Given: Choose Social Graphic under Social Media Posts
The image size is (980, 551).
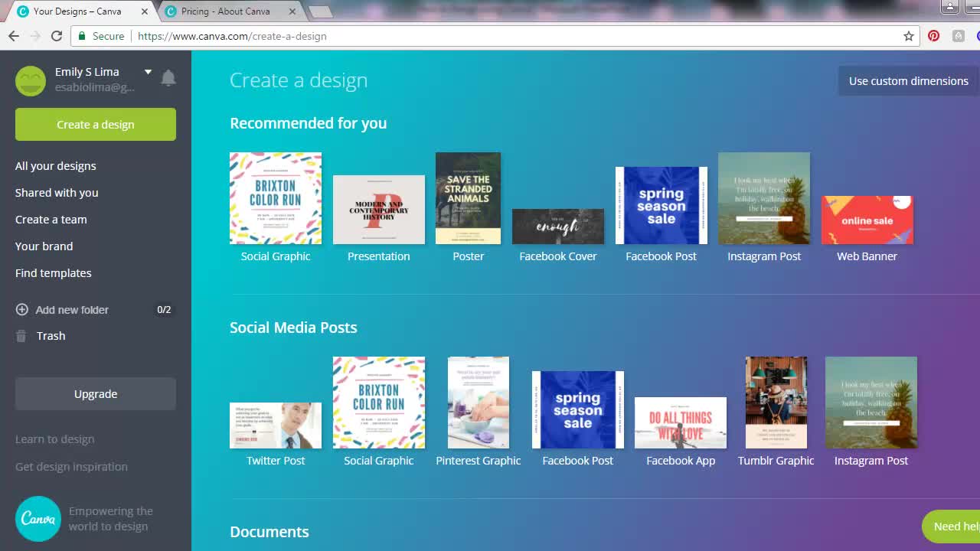Looking at the screenshot, I should click(379, 403).
